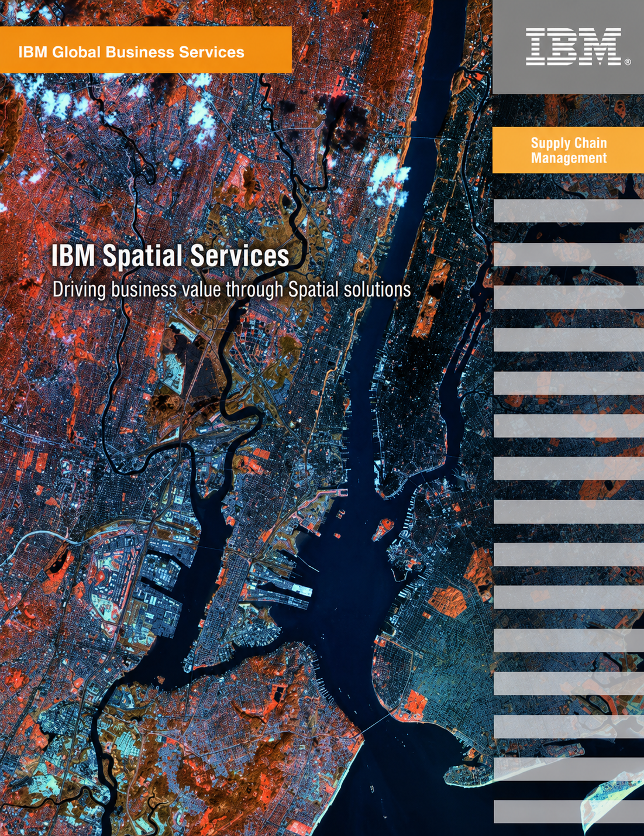
Task: Click the Supply Chain Management label
Action: tap(568, 150)
